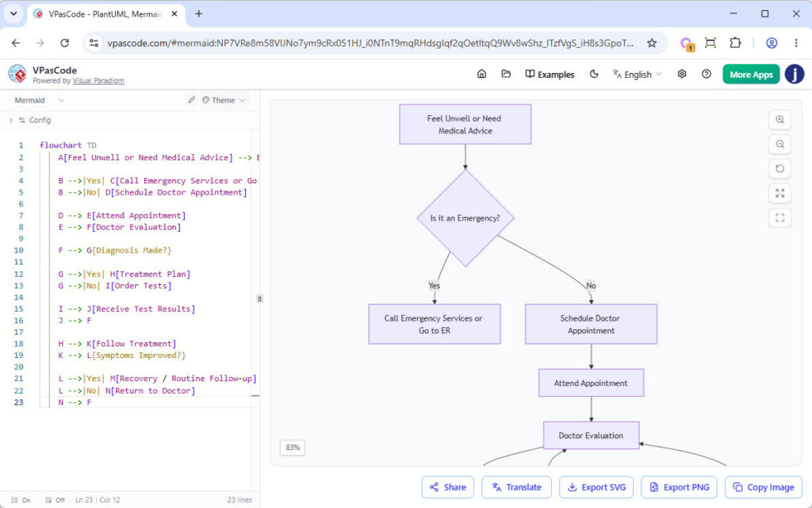
Task: Click the '23 lines' status text
Action: (239, 500)
